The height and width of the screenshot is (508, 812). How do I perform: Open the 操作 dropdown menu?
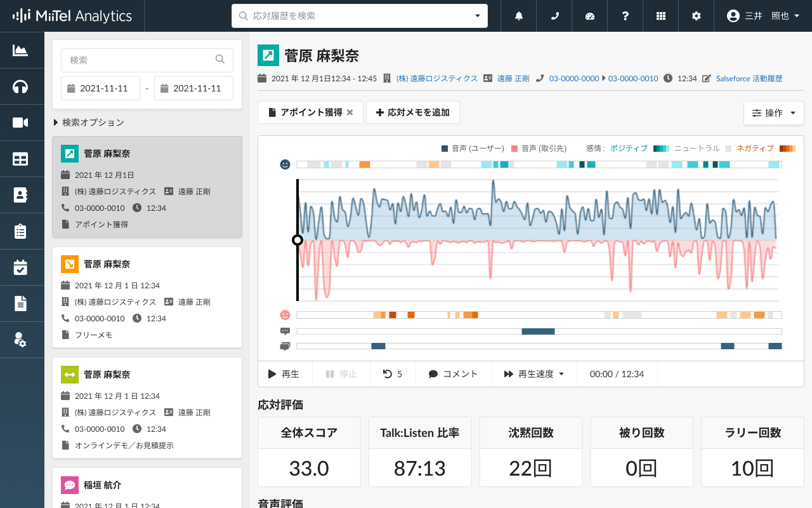(773, 113)
